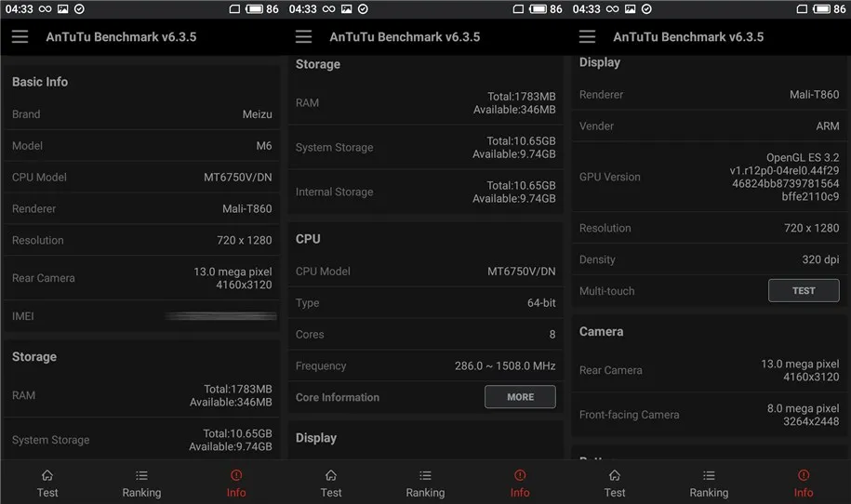Tap Frequency 286.0 ~ 1508.0 MHz

(x=505, y=366)
